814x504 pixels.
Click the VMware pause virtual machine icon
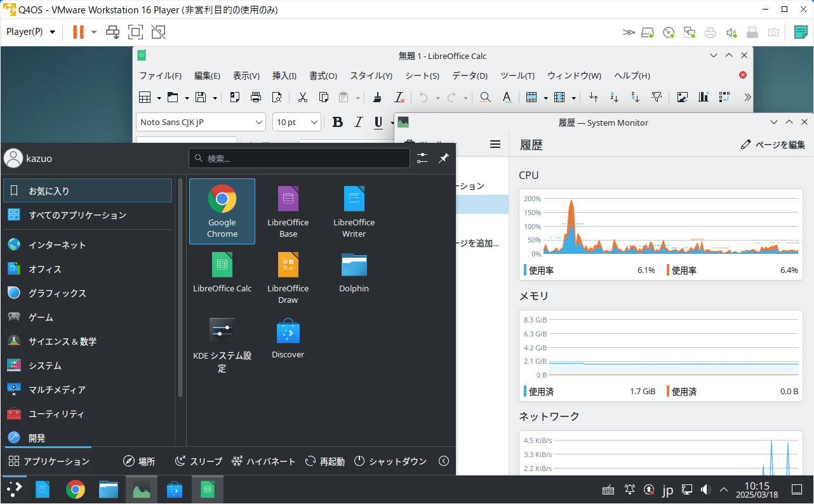(78, 32)
